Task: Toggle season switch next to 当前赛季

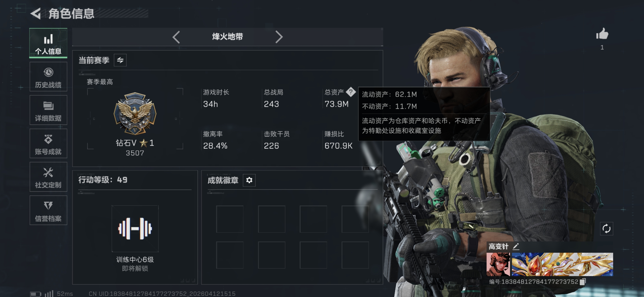Action: (120, 60)
